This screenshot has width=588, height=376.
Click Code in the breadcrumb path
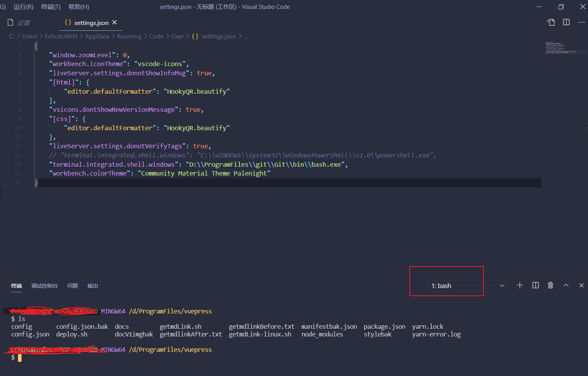tap(156, 36)
